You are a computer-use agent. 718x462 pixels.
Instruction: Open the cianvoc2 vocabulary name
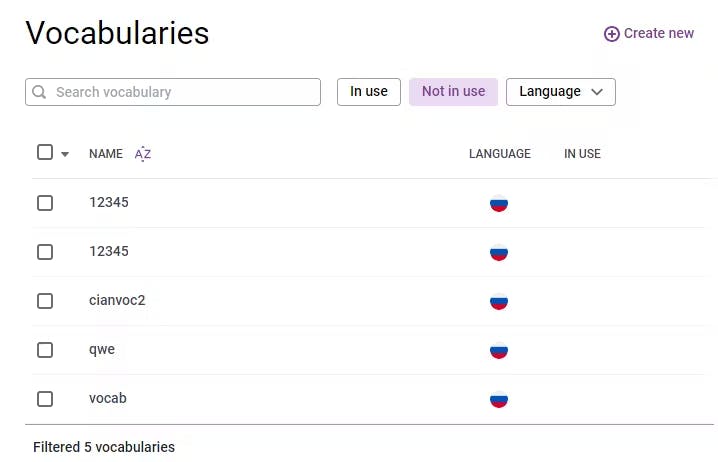point(117,300)
